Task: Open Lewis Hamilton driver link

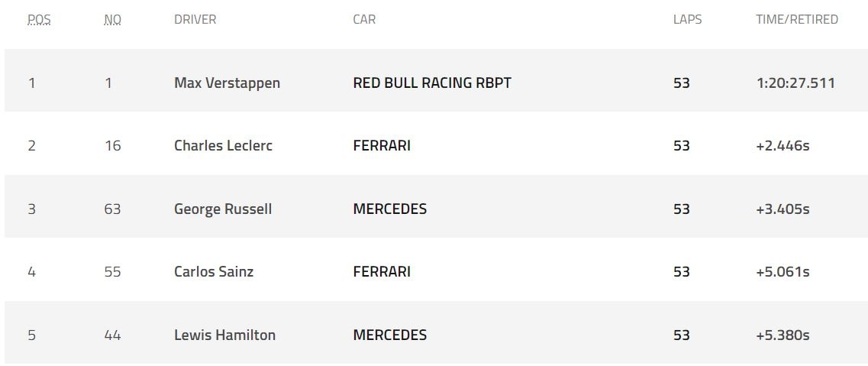Action: [x=224, y=335]
